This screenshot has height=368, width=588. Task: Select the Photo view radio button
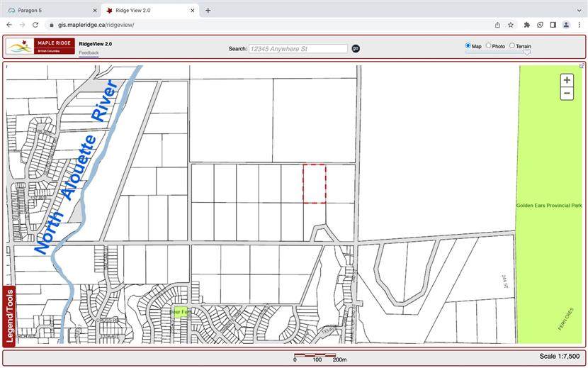(488, 46)
